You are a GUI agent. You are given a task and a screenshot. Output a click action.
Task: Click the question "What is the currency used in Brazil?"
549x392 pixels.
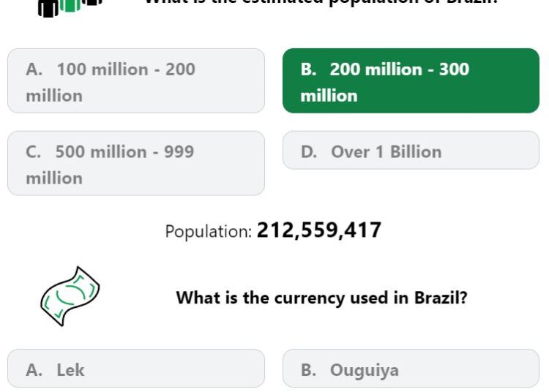(321, 298)
